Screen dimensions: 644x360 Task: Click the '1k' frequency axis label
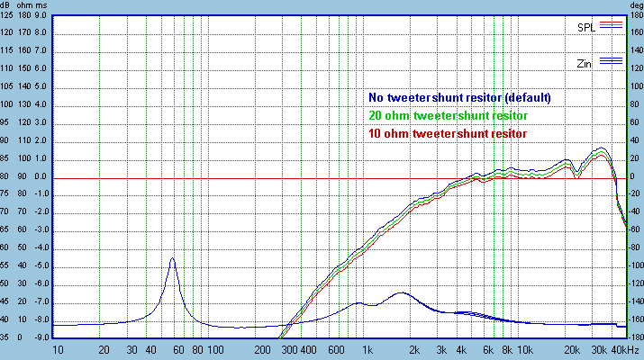tap(367, 349)
